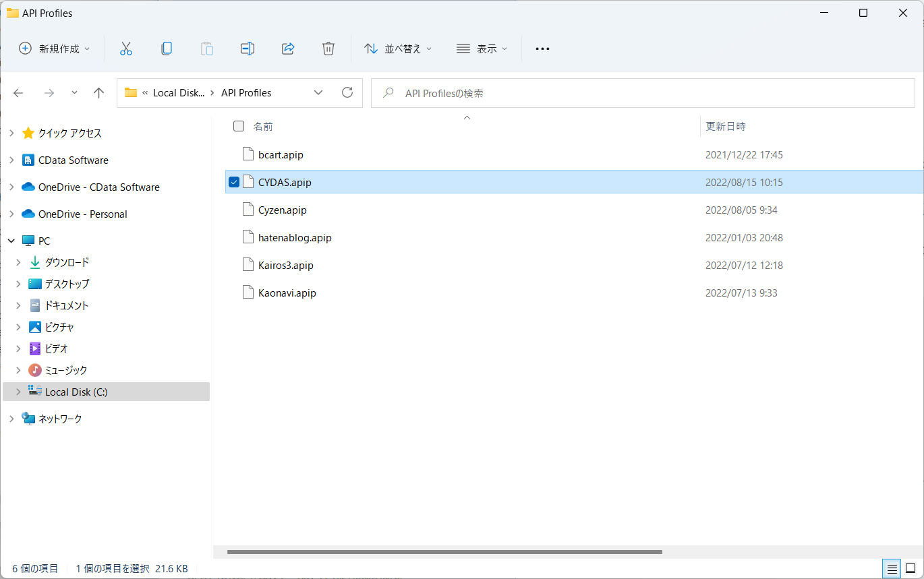Go back with the left arrow

[x=18, y=93]
